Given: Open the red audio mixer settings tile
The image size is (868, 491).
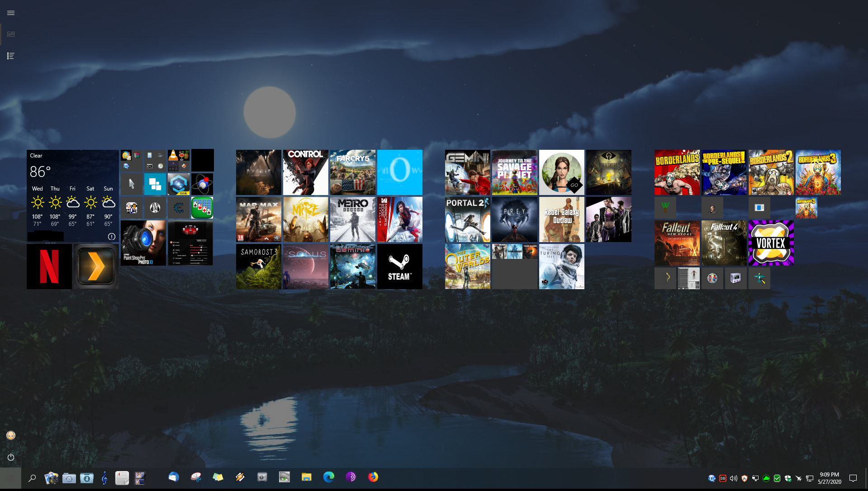Looking at the screenshot, I should point(190,243).
